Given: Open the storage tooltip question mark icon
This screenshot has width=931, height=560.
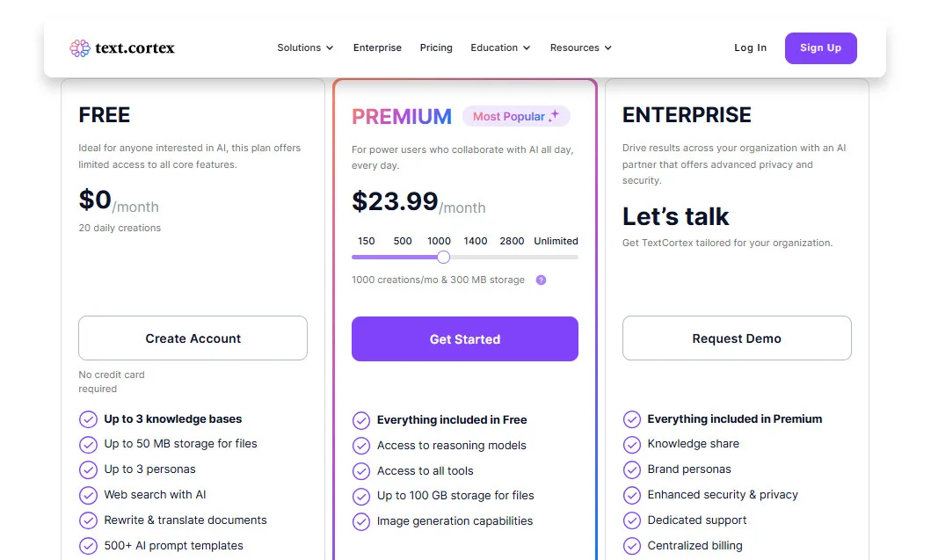Looking at the screenshot, I should coord(541,280).
